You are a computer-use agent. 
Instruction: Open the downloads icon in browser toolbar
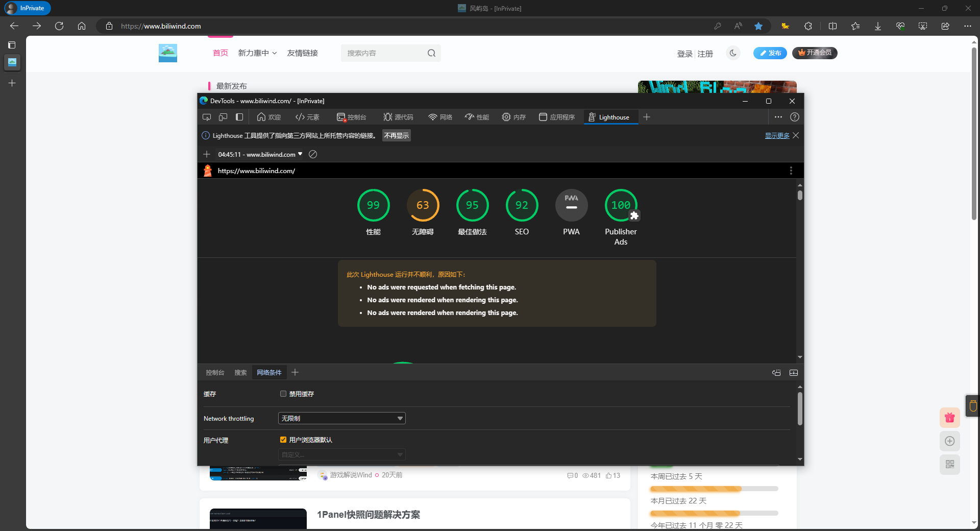tap(878, 26)
